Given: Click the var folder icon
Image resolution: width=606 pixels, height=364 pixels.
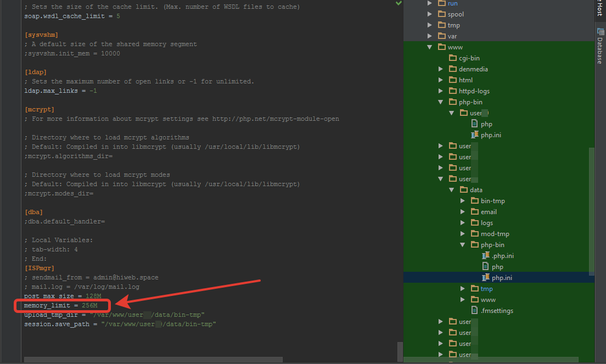Looking at the screenshot, I should 441,36.
